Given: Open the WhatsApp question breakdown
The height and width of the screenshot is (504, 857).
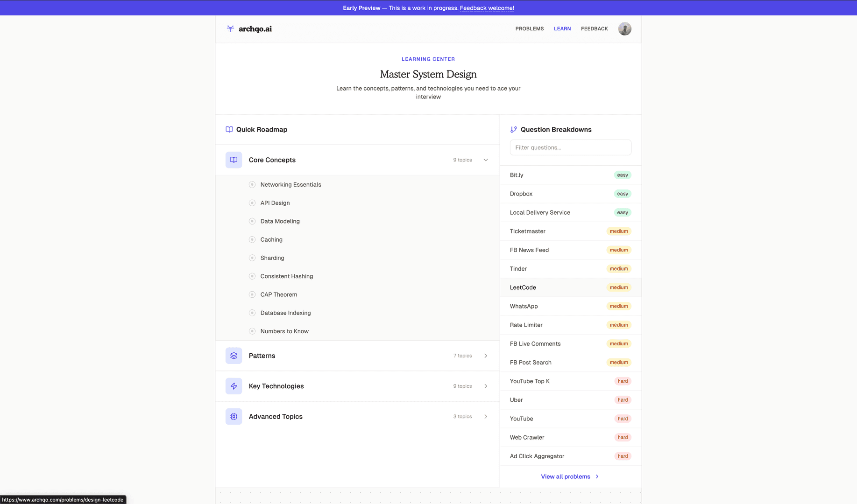Looking at the screenshot, I should point(570,306).
